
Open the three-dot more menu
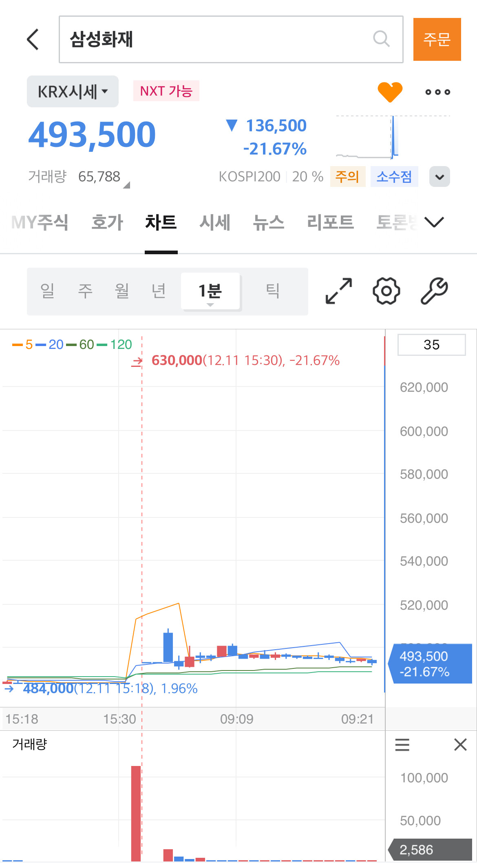pos(437,92)
